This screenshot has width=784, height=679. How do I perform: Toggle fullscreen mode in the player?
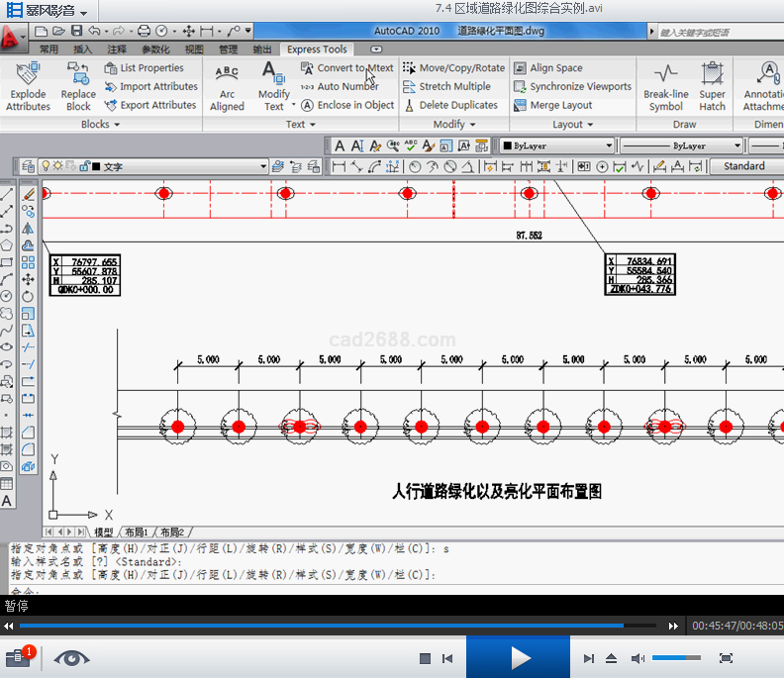click(x=726, y=658)
